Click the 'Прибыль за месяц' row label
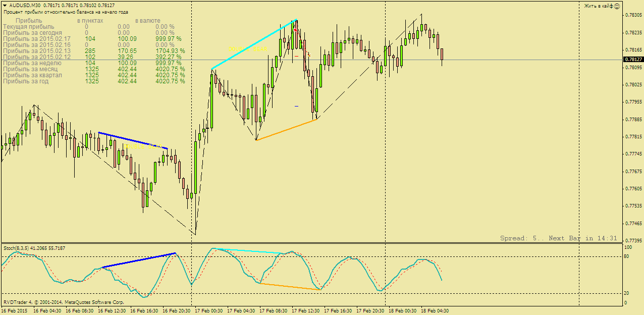The image size is (644, 315). coord(30,69)
